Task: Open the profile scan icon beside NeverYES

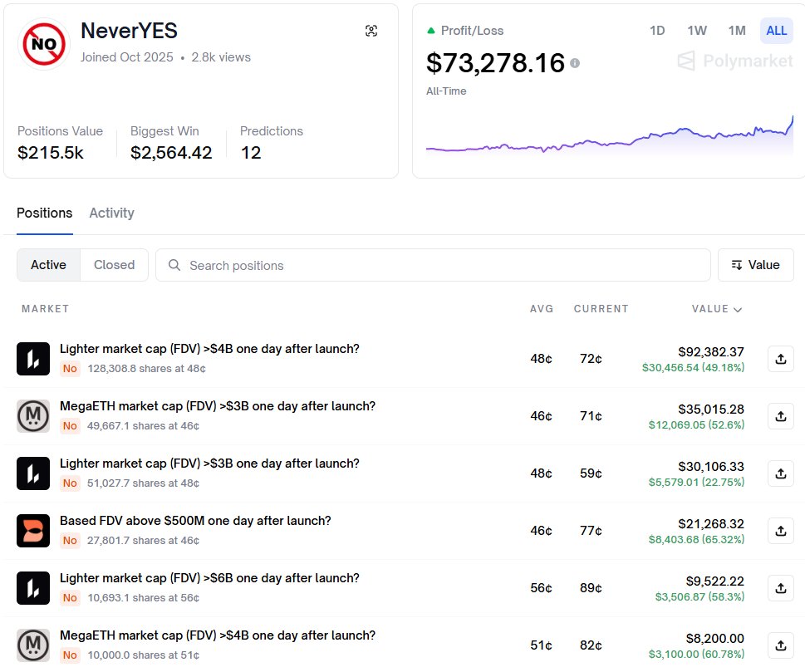Action: [x=371, y=31]
